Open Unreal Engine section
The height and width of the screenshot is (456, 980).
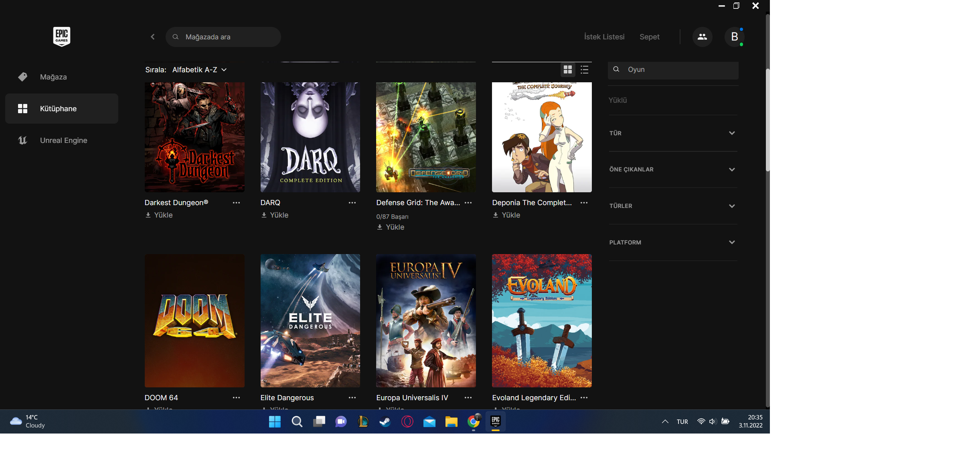pos(62,140)
